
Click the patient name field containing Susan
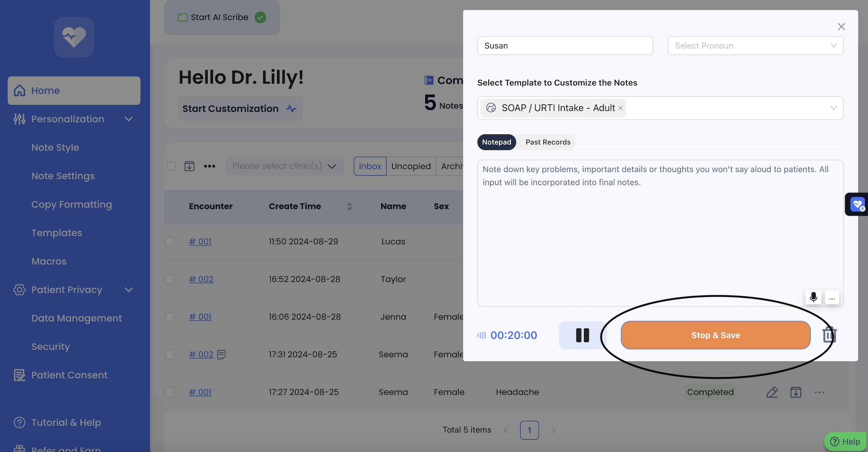(565, 46)
